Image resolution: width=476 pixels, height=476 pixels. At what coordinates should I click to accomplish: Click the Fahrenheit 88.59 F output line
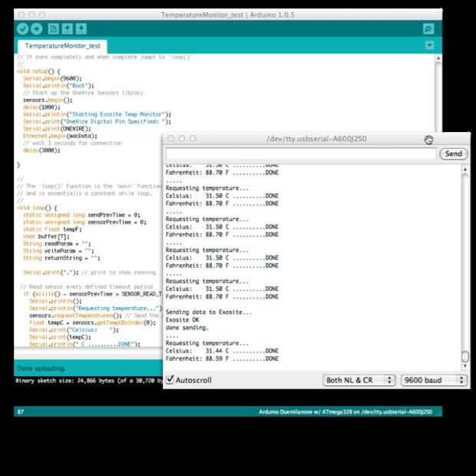click(x=222, y=359)
